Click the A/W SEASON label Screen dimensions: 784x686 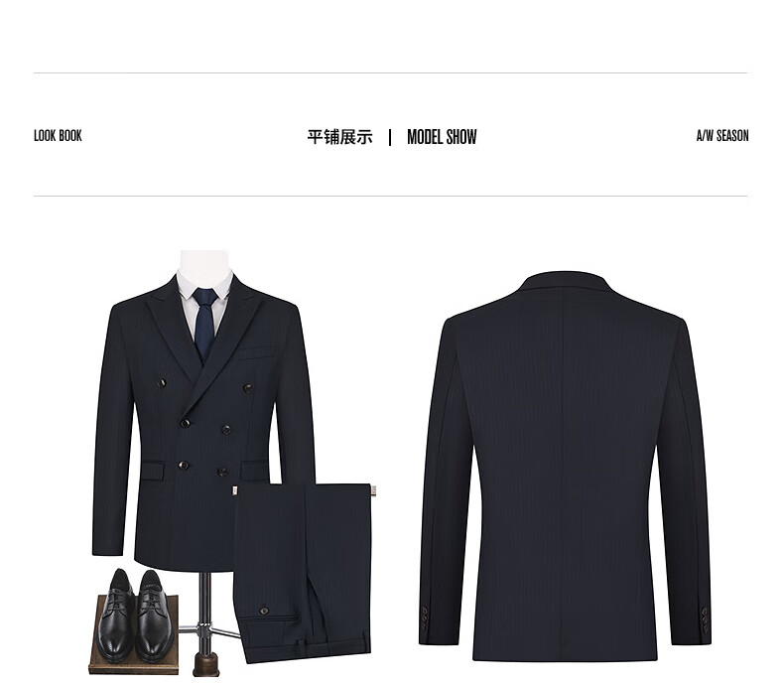(x=722, y=136)
